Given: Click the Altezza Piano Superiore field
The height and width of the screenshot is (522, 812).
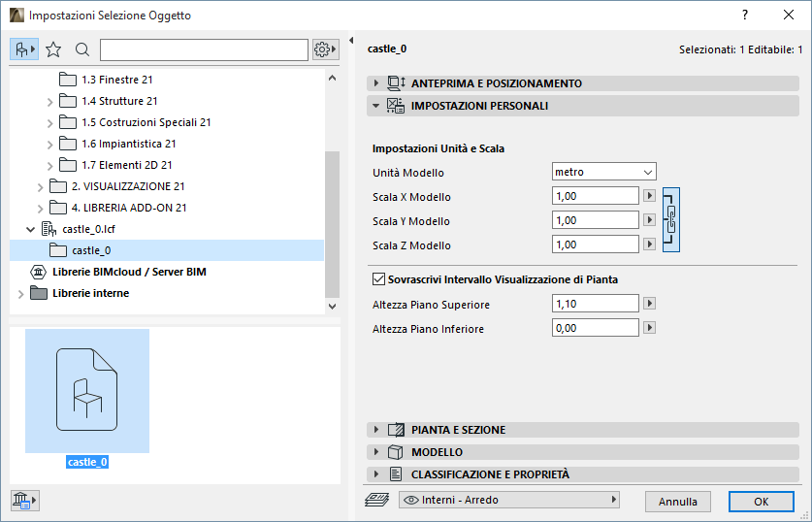Looking at the screenshot, I should (x=595, y=305).
